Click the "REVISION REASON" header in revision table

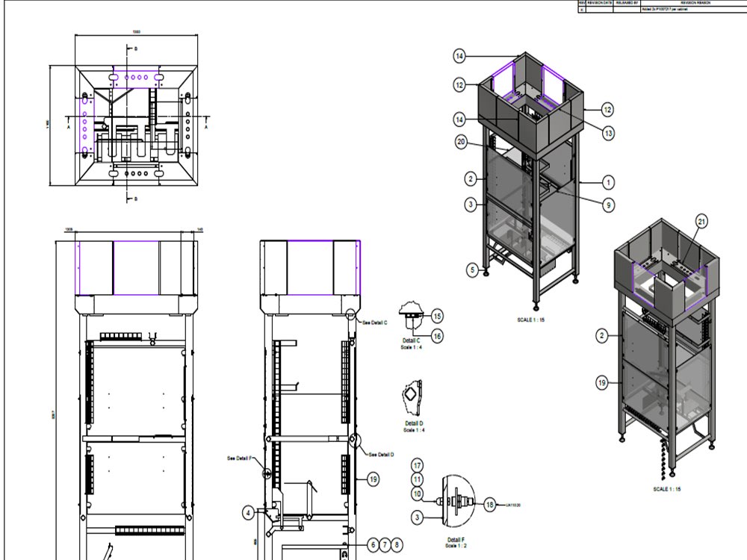(696, 2)
